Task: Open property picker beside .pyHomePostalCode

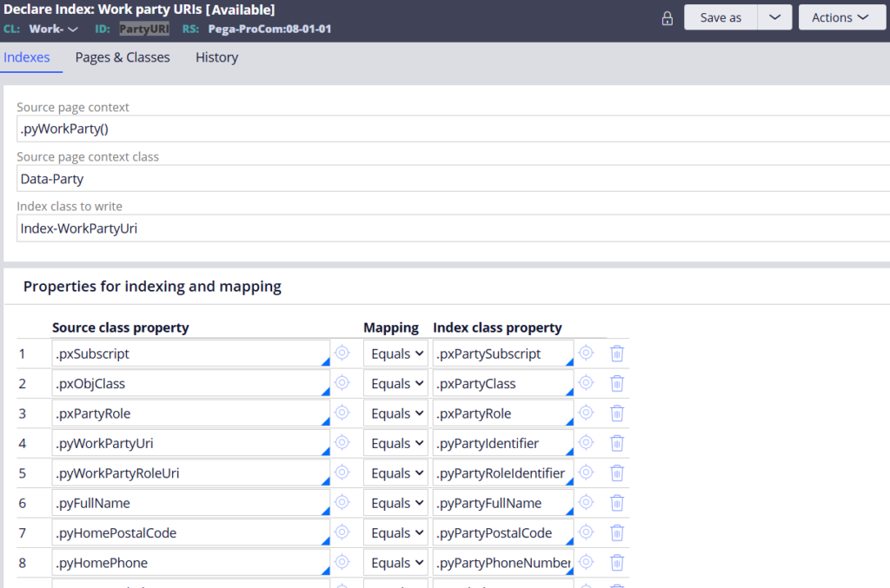Action: coord(342,532)
